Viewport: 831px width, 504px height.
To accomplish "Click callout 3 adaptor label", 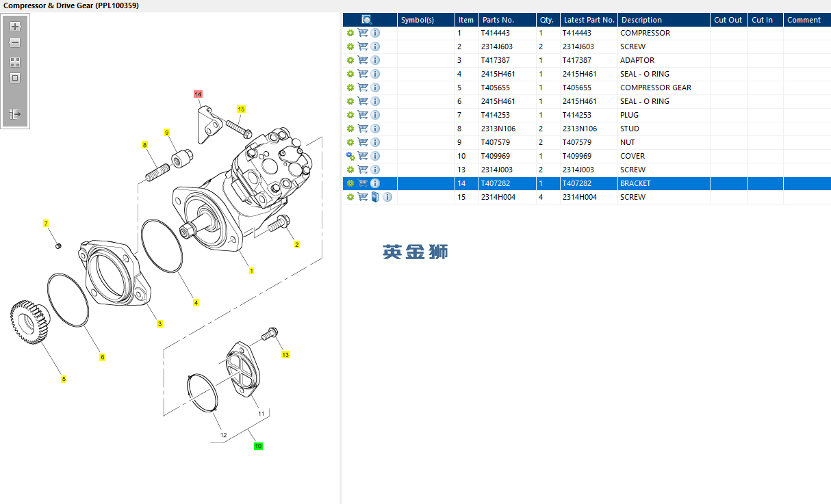I will pyautogui.click(x=159, y=323).
